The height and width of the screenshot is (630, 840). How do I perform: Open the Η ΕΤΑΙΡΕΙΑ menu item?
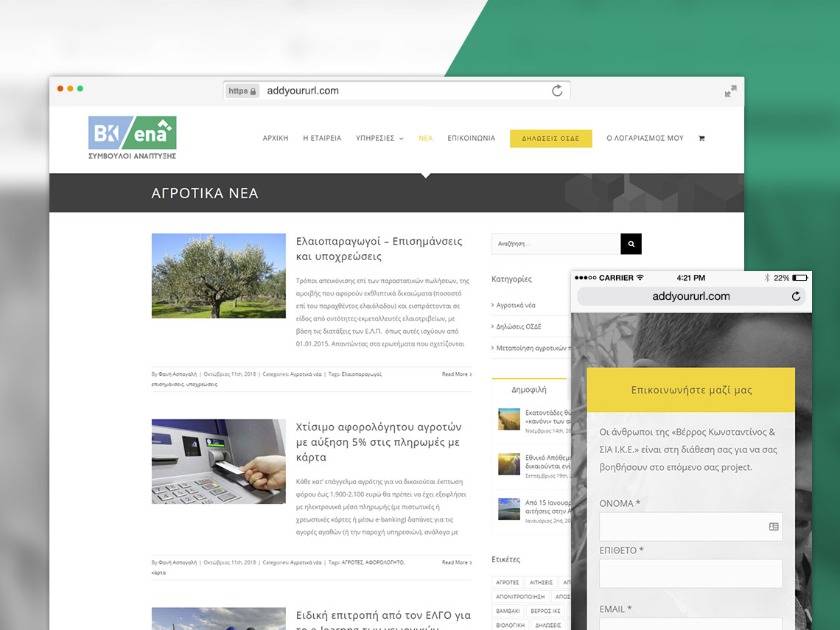[322, 139]
